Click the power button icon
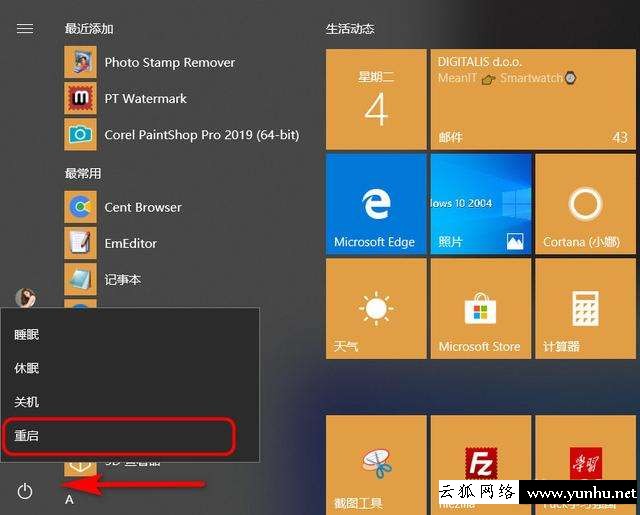This screenshot has width=640, height=515. pos(25,491)
